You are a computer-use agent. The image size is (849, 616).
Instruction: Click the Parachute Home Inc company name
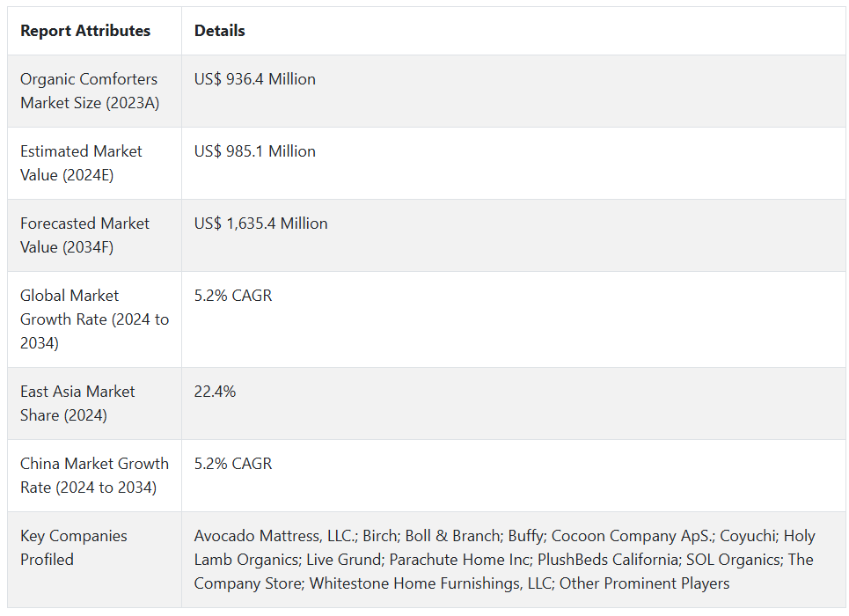[x=458, y=560]
